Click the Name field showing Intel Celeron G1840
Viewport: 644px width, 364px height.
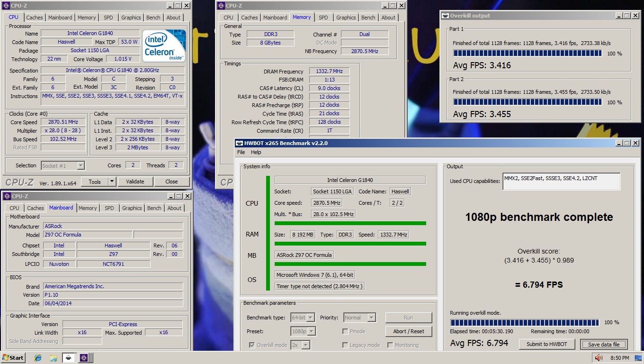pos(90,34)
